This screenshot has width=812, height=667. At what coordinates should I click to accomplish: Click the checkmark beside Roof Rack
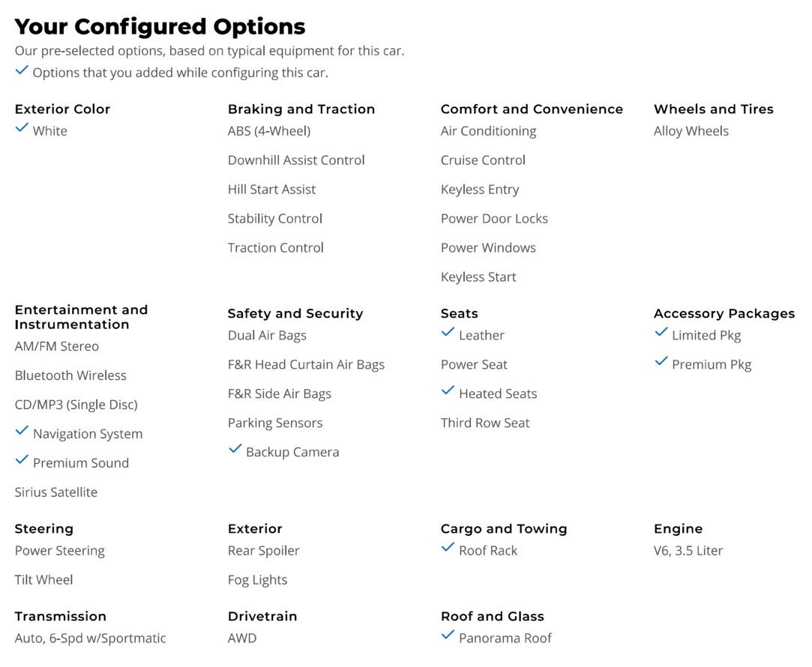(448, 548)
